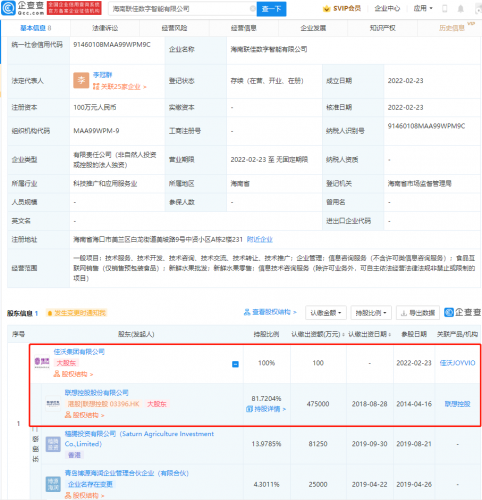Click 海南省市场监督管理局 registration authority
482x500 pixels.
(419, 183)
